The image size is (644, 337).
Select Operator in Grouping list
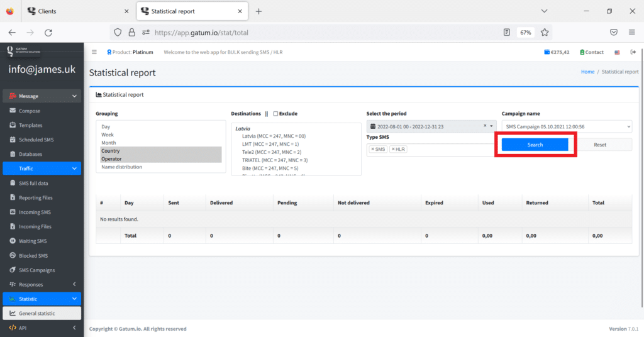160,159
